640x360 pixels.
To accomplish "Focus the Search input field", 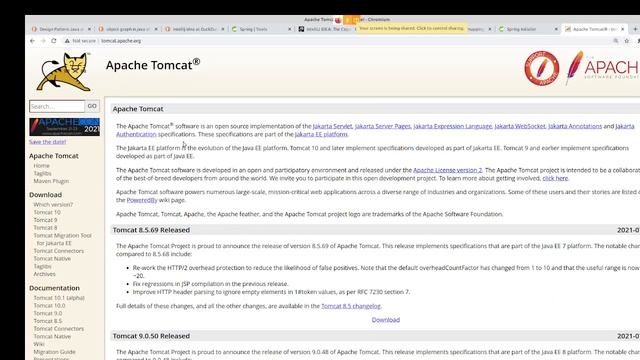I will (x=57, y=106).
